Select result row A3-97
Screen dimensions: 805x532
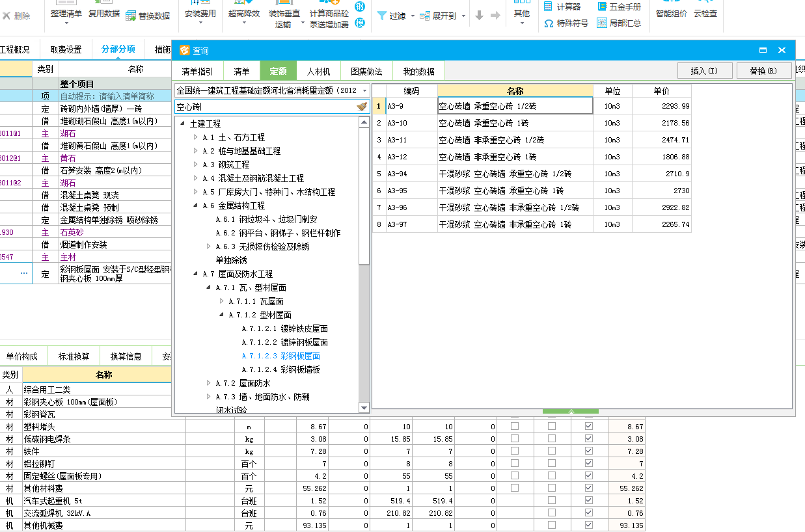pyautogui.click(x=532, y=224)
